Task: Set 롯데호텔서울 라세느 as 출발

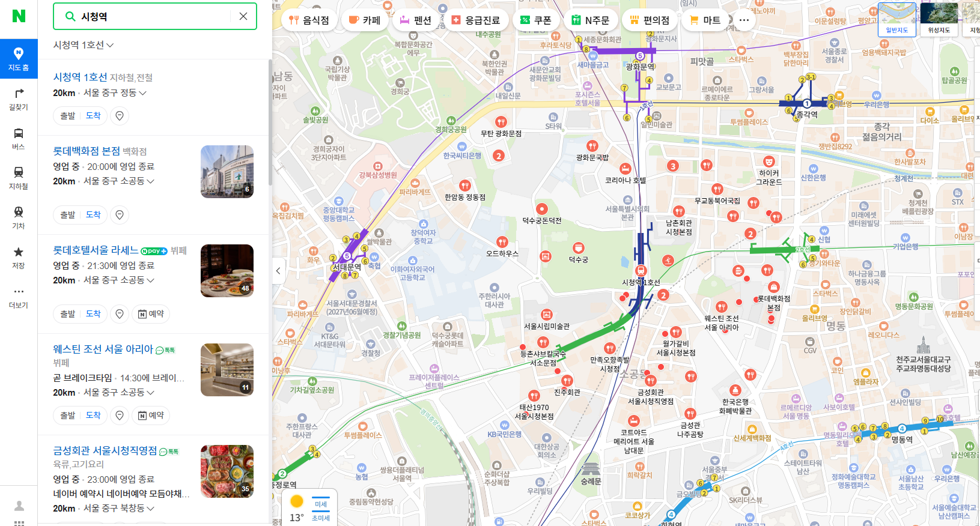Action: tap(67, 314)
